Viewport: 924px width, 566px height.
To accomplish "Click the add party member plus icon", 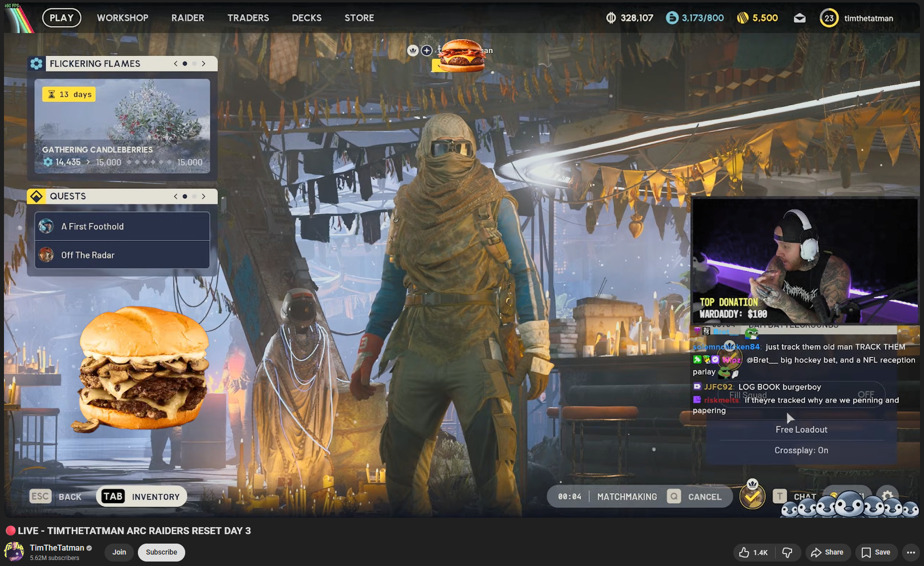I will tap(427, 50).
